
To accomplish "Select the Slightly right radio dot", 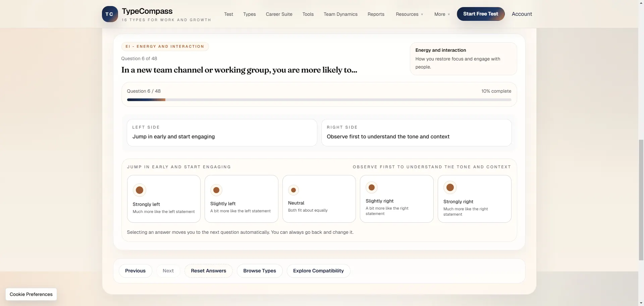I will tap(372, 187).
